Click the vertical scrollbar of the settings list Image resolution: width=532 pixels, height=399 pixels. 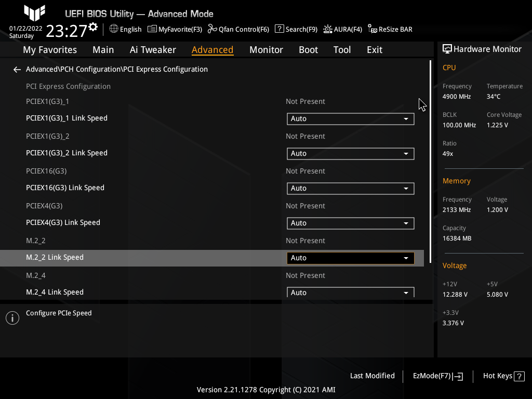(430, 156)
